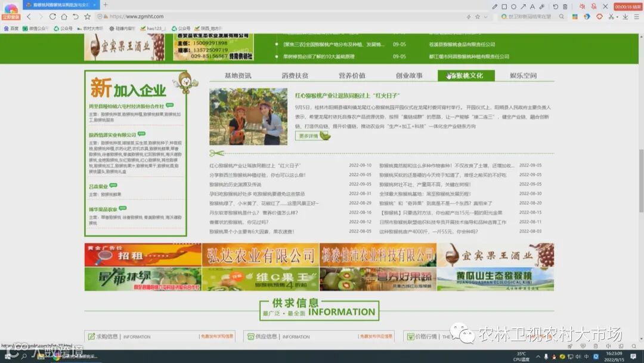Click the 立即登录 login badge

[11, 17]
